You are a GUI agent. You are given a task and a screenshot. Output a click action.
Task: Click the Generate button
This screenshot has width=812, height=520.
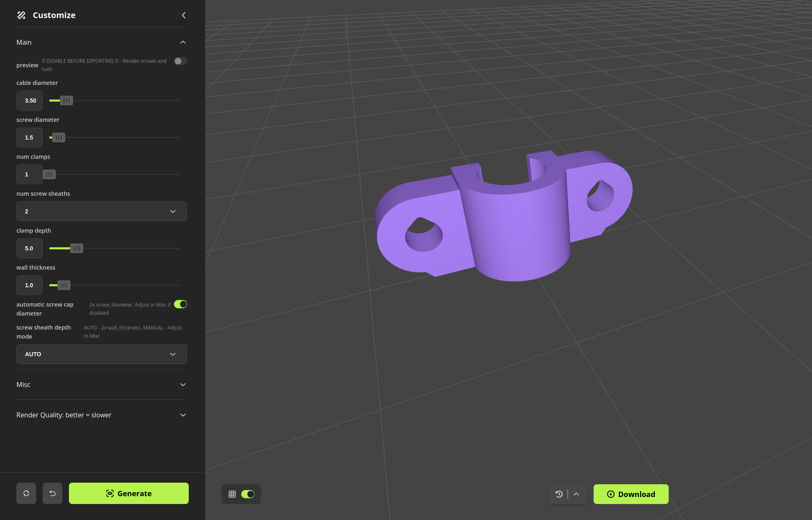point(129,493)
